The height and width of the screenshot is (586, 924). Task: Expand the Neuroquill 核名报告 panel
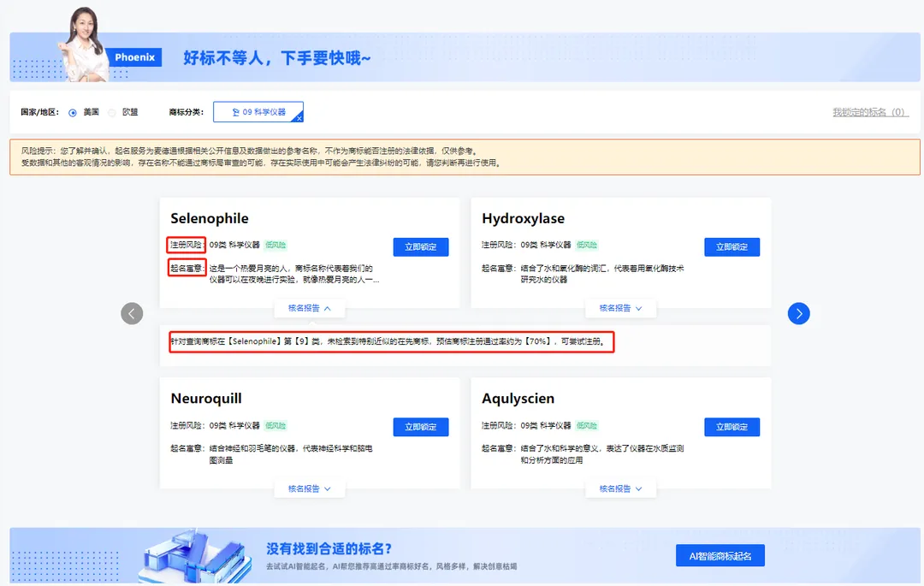click(310, 488)
